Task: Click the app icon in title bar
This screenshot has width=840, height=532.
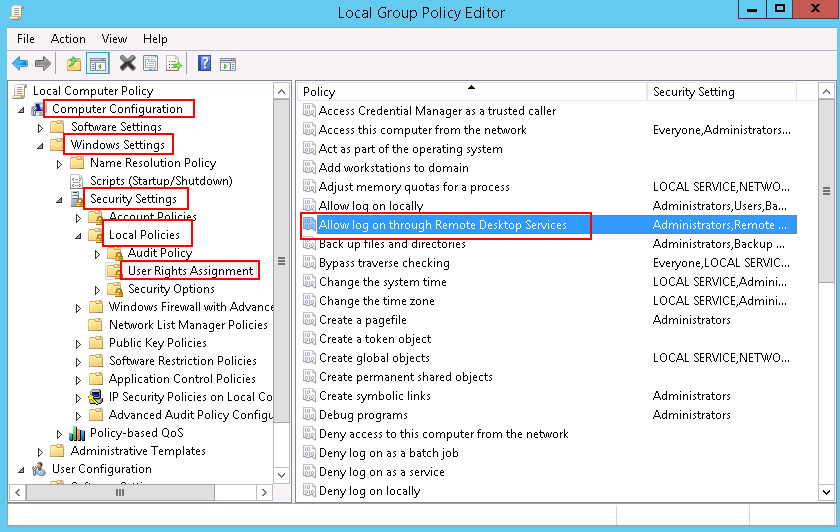Action: click(x=17, y=12)
